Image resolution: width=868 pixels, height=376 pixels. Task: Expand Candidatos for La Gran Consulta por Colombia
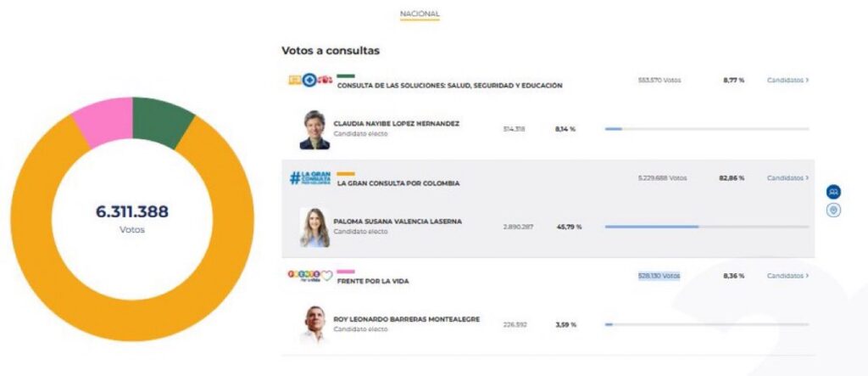787,178
